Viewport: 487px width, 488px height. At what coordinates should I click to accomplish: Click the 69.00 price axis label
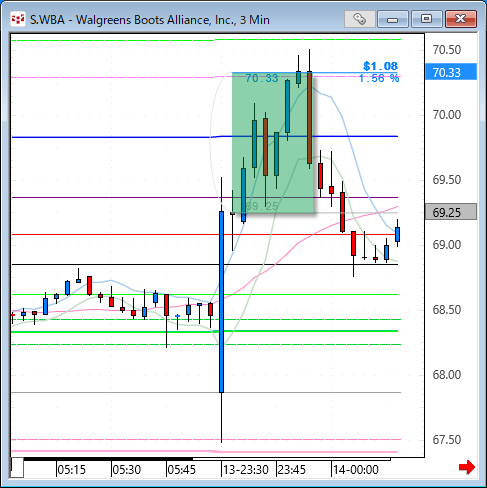447,245
